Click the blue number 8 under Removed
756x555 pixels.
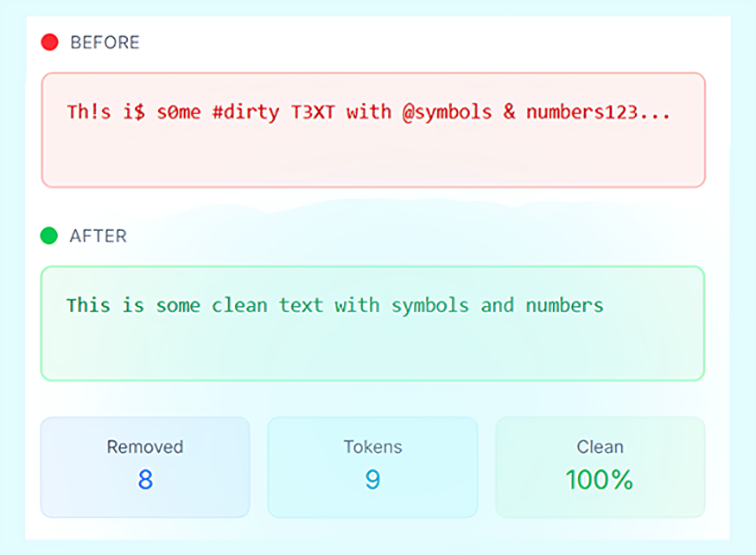pos(145,480)
